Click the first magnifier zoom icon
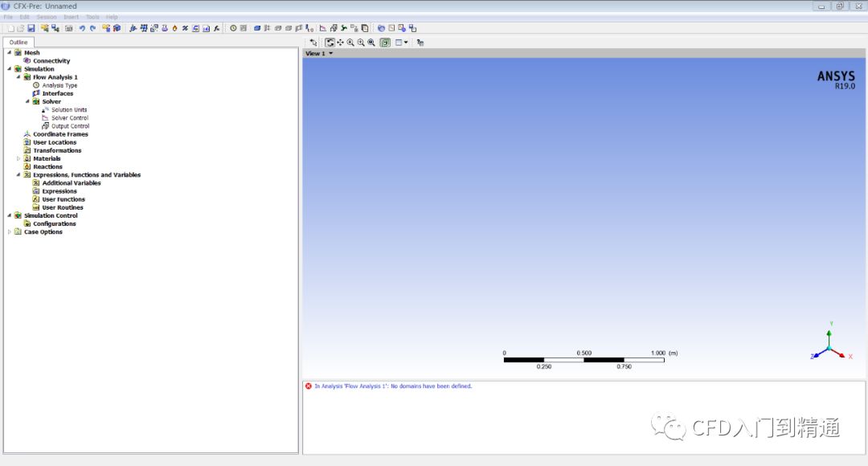The image size is (868, 466). pos(350,43)
